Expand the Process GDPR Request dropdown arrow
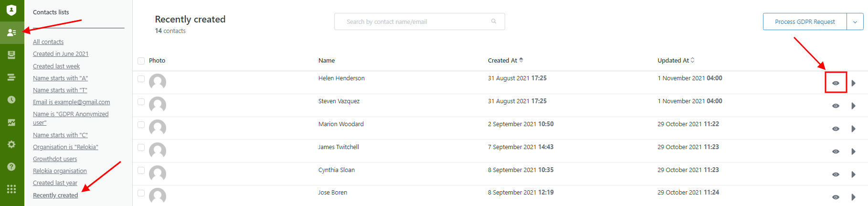868x206 pixels. tap(855, 22)
